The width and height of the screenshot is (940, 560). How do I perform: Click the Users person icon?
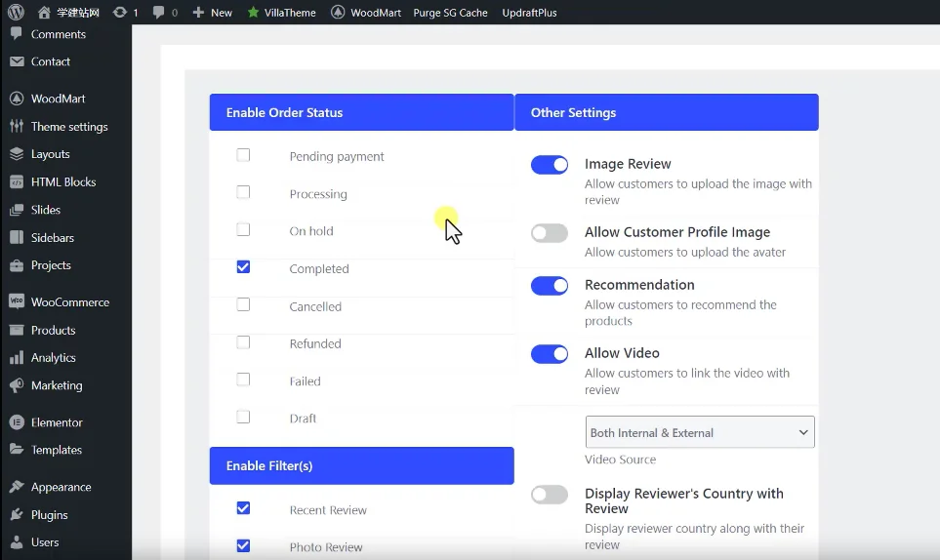point(17,542)
